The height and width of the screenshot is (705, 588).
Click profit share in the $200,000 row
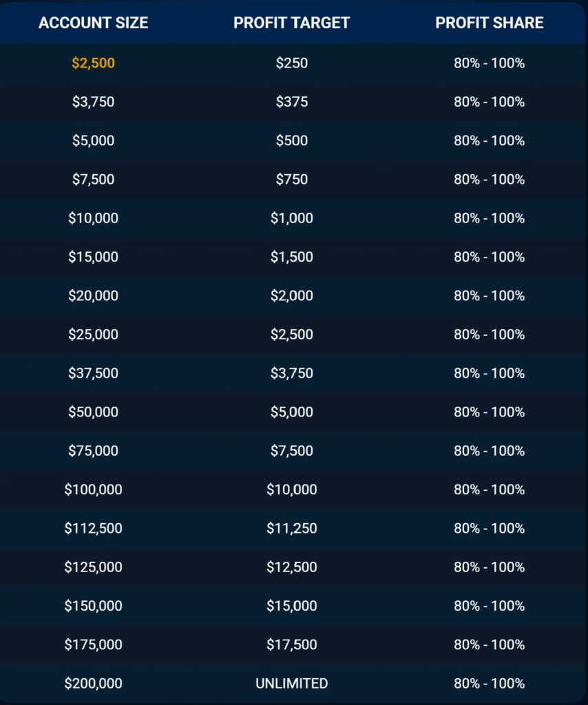(x=489, y=684)
